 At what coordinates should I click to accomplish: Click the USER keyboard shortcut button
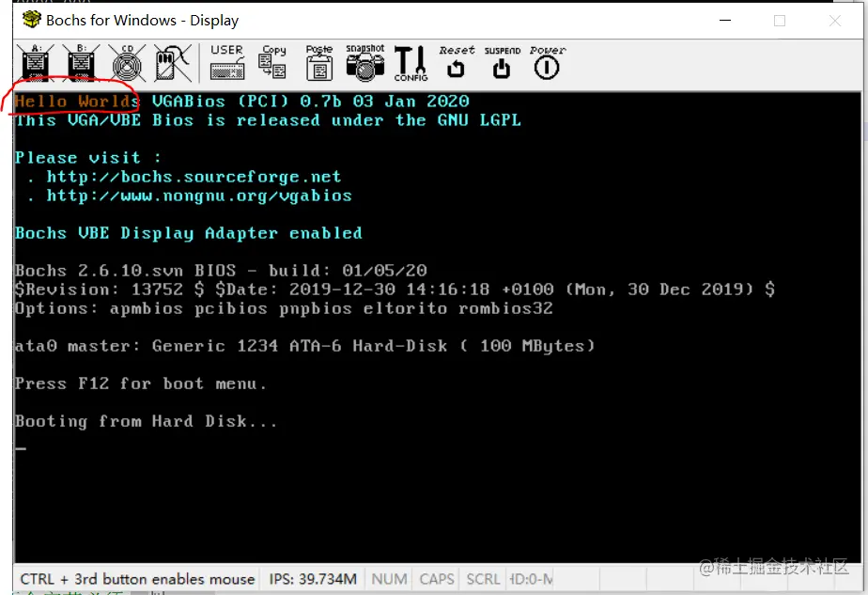tap(227, 63)
